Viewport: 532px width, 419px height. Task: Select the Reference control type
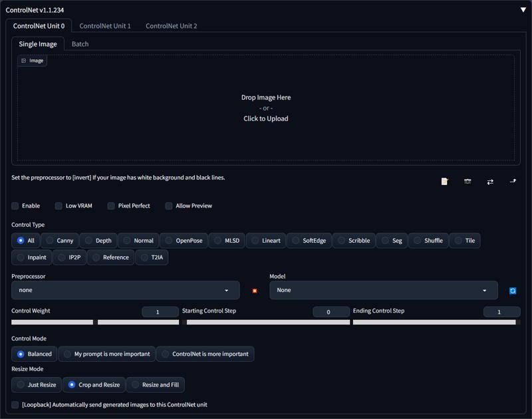(110, 257)
